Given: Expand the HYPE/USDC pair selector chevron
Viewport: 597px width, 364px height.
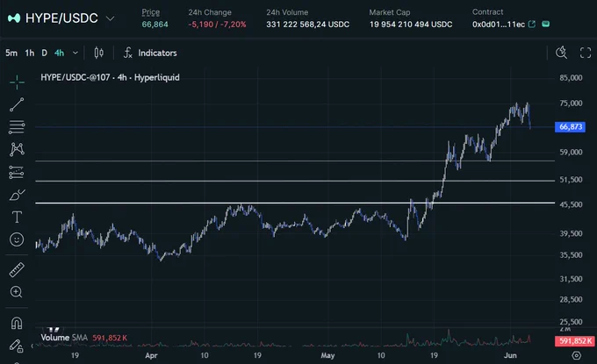Looking at the screenshot, I should 110,18.
